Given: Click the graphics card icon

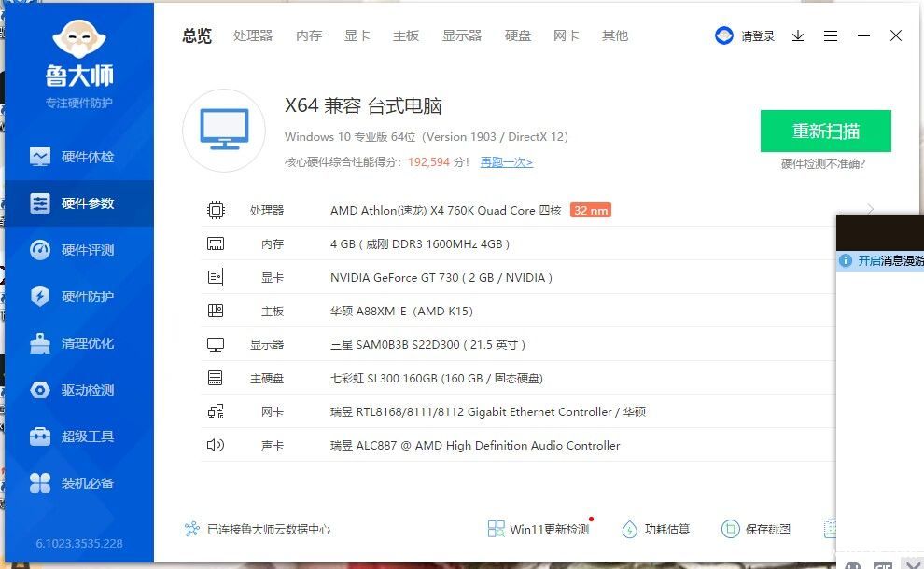Looking at the screenshot, I should (216, 277).
